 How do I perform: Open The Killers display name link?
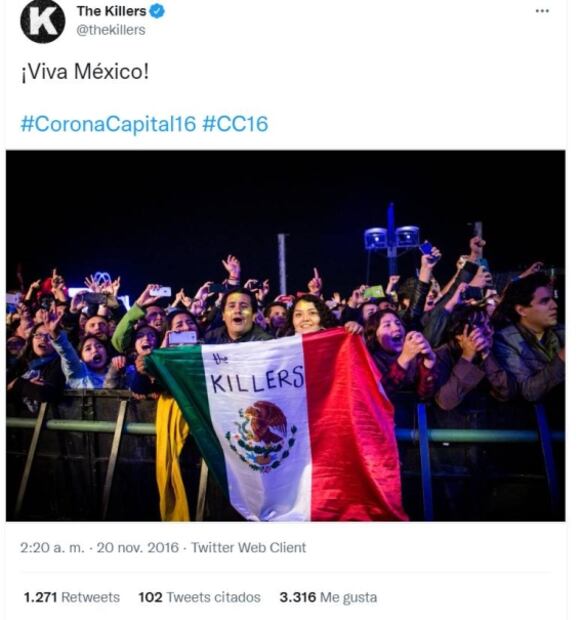(x=112, y=11)
